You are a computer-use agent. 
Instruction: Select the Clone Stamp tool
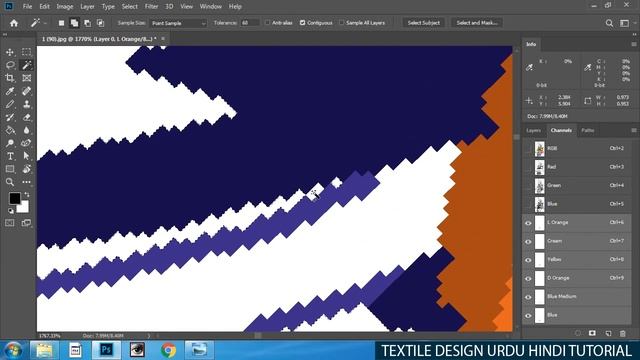tap(27, 104)
